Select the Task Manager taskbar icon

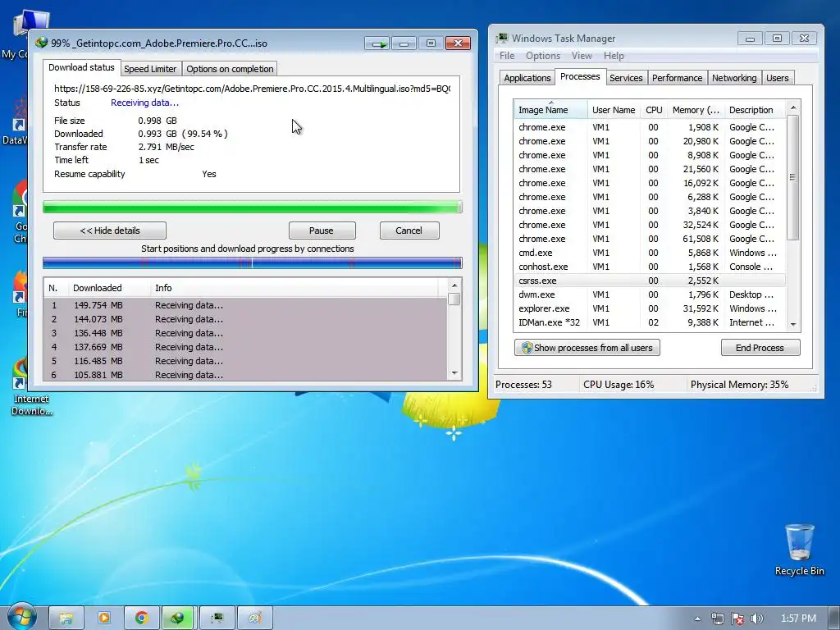point(217,619)
